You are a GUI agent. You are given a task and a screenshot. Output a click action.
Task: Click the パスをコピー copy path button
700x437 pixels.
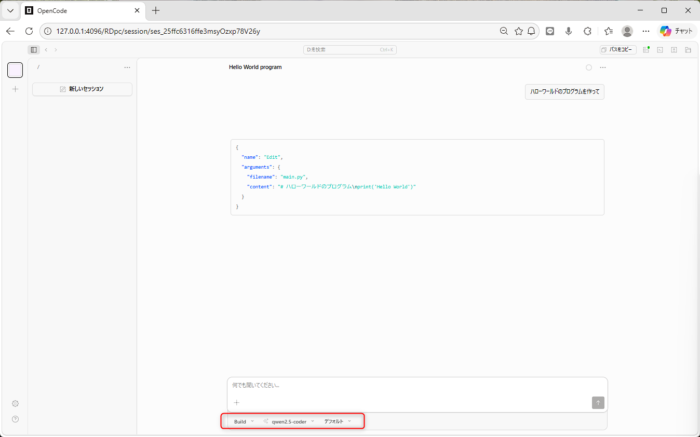pyautogui.click(x=617, y=49)
